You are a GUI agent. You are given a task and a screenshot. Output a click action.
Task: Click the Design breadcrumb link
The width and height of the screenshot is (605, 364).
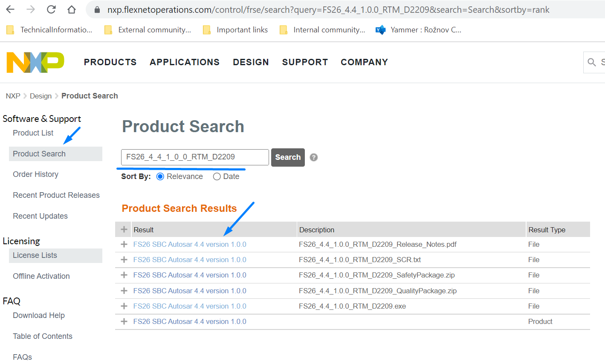[x=41, y=95]
